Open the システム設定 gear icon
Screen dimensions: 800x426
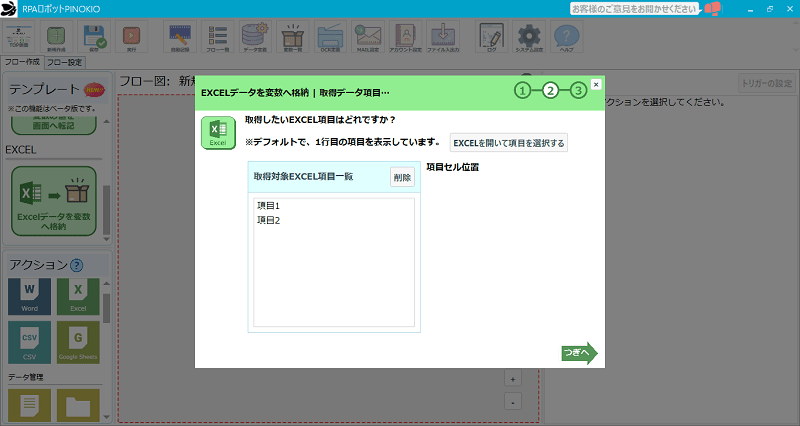coord(529,37)
